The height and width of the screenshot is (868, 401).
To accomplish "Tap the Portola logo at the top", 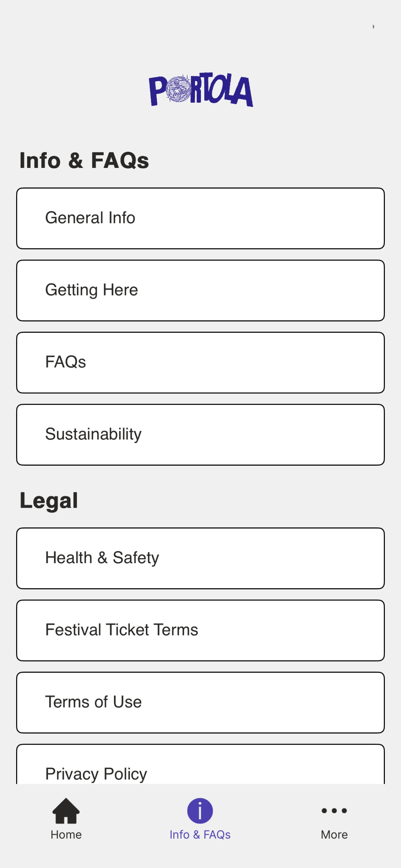I will 201,90.
